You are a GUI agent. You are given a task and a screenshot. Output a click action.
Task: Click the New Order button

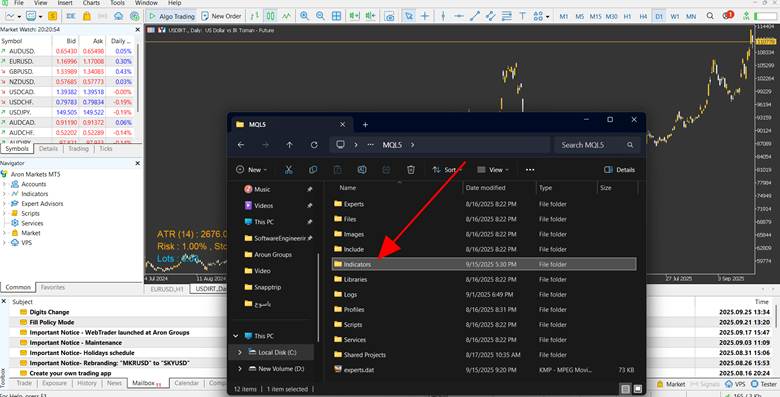point(221,16)
